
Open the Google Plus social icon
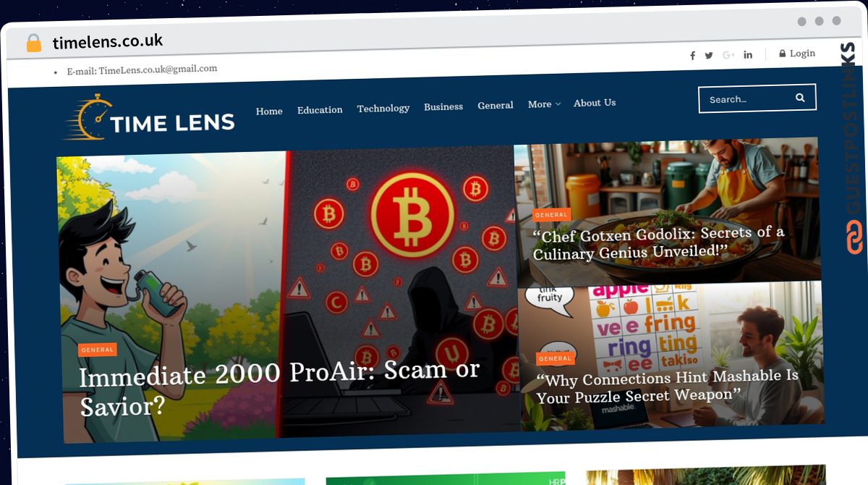tap(728, 55)
